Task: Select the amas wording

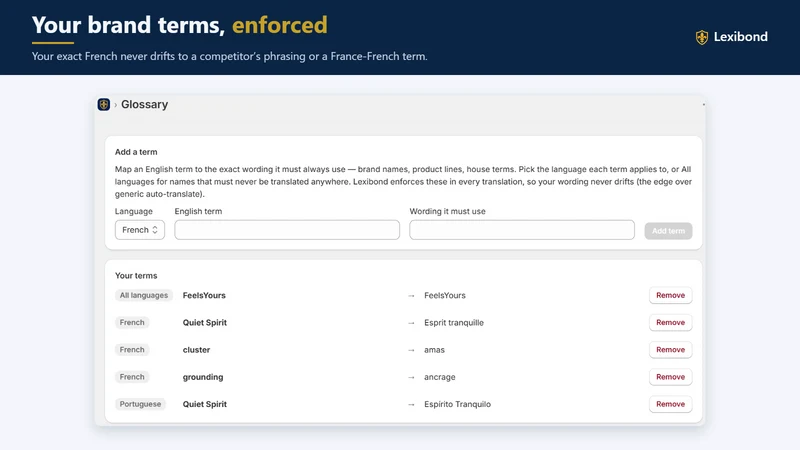Action: 434,350
